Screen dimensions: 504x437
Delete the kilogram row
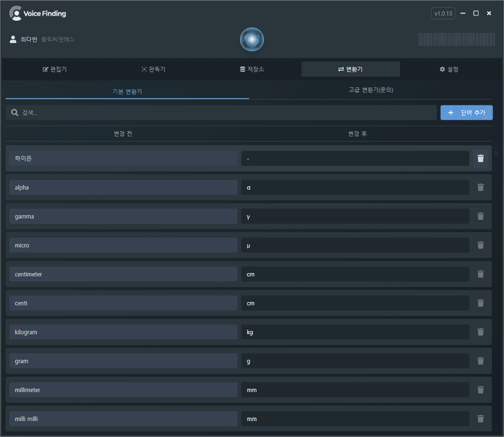pos(480,332)
